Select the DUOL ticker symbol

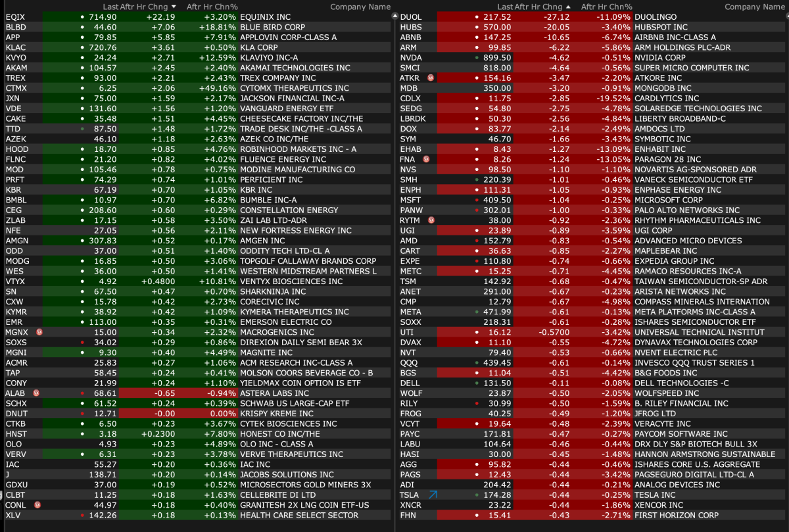pyautogui.click(x=411, y=16)
